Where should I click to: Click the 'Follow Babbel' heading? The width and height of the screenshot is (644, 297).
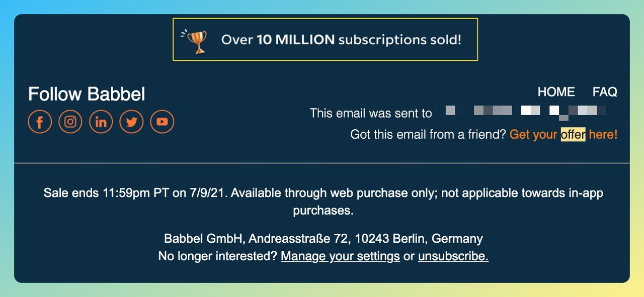[x=87, y=94]
